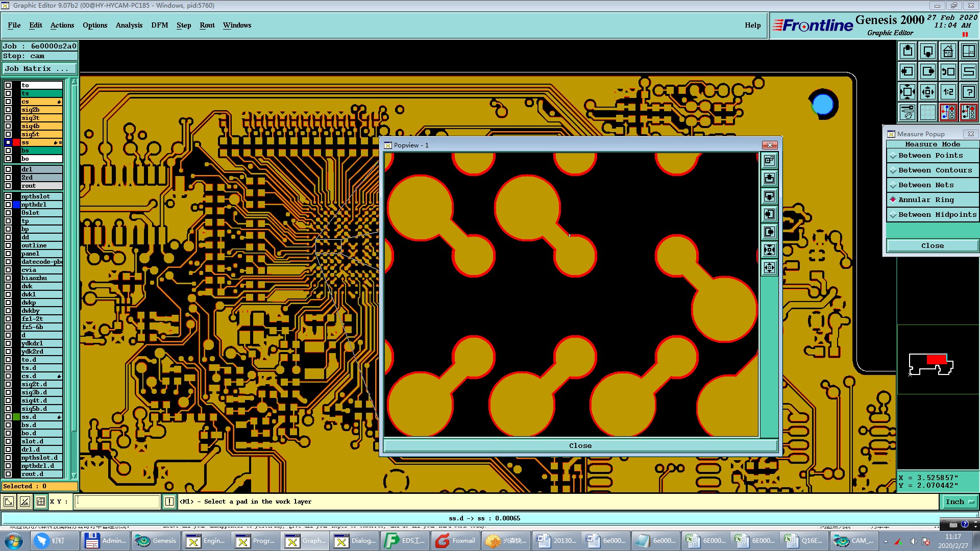
Task: Click the tools and palette settings icon
Action: pos(907,112)
